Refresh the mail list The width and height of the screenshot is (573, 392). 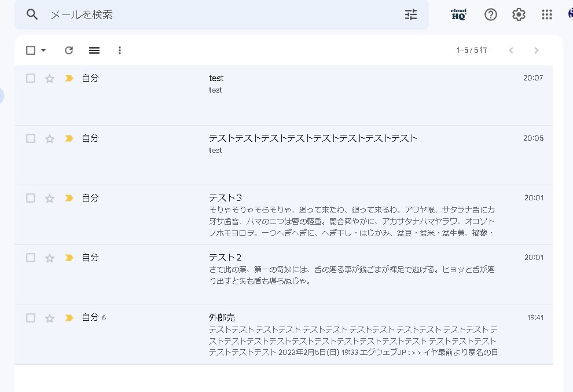coord(69,50)
